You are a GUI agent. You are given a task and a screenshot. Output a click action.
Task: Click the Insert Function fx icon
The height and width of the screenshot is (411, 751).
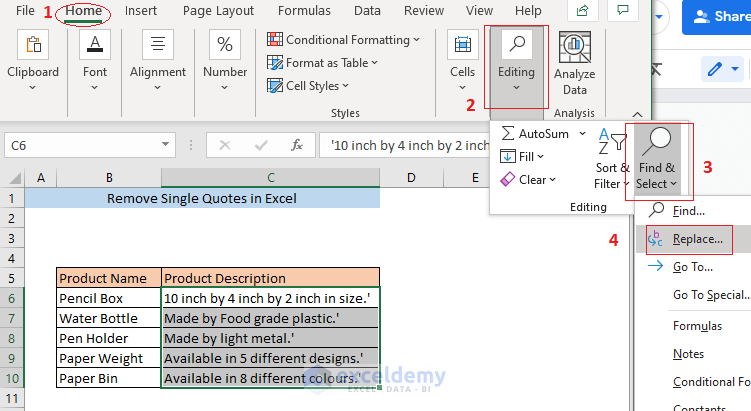click(x=297, y=145)
